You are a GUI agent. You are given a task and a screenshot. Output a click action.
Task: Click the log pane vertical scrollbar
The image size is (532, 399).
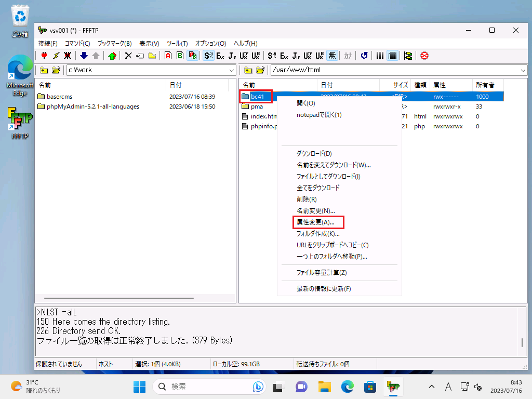pos(522,342)
